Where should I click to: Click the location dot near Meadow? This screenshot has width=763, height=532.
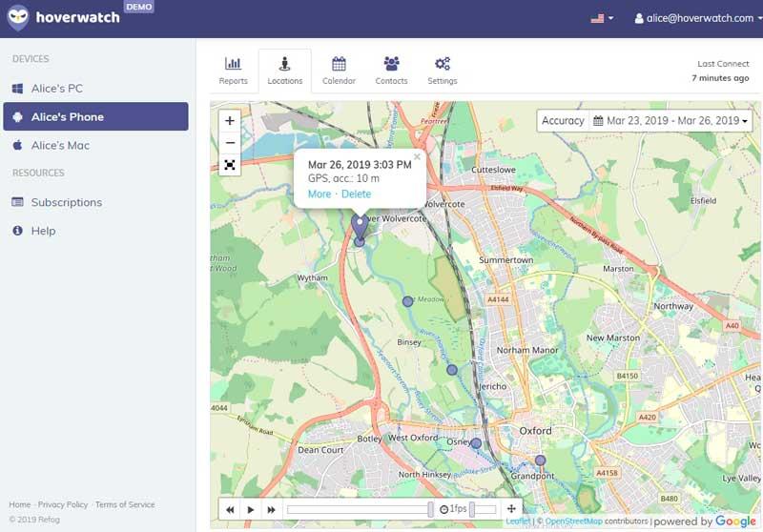click(408, 301)
